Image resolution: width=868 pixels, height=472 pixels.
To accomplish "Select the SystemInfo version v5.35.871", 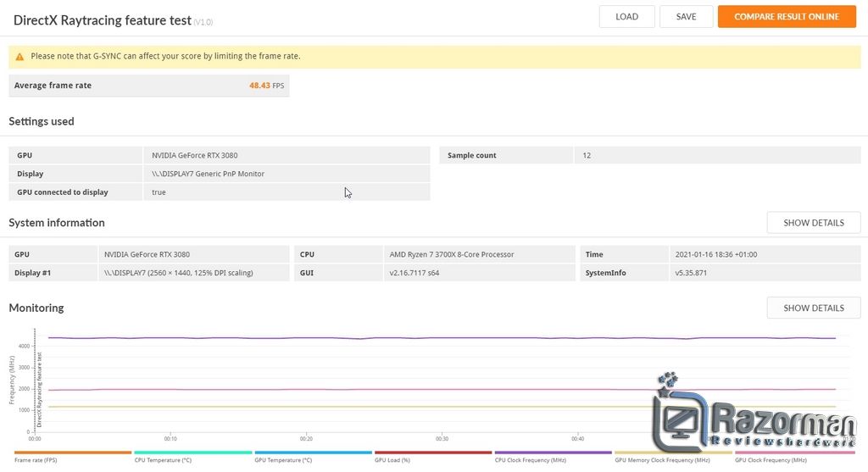I will (691, 273).
